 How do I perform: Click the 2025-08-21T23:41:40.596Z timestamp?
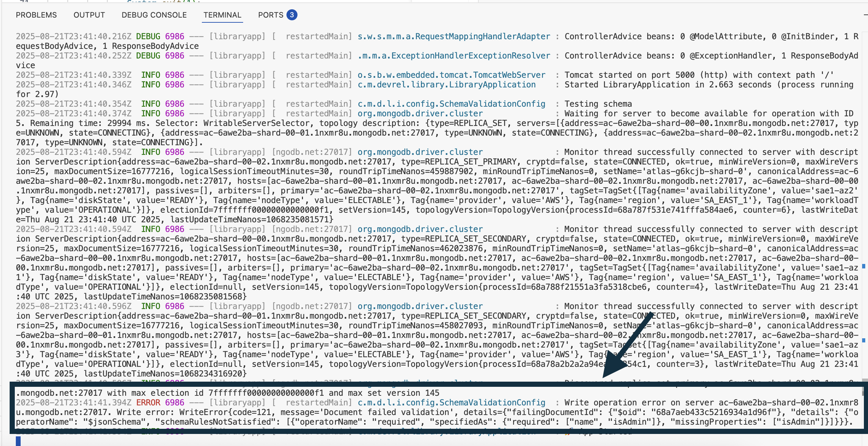tap(74, 306)
